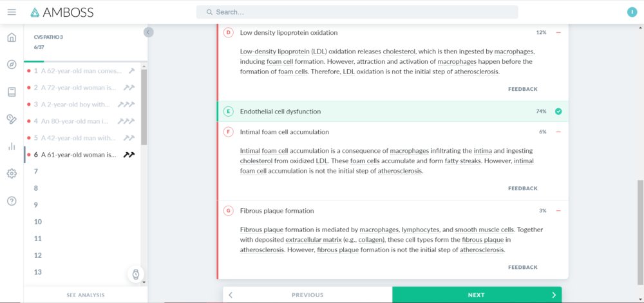Click the Search input field

point(357,12)
